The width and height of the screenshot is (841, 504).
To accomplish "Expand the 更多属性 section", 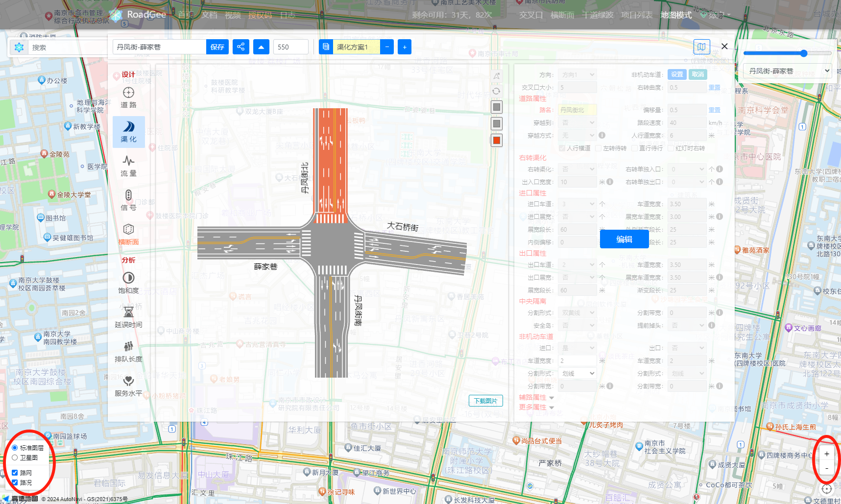I will pyautogui.click(x=536, y=407).
